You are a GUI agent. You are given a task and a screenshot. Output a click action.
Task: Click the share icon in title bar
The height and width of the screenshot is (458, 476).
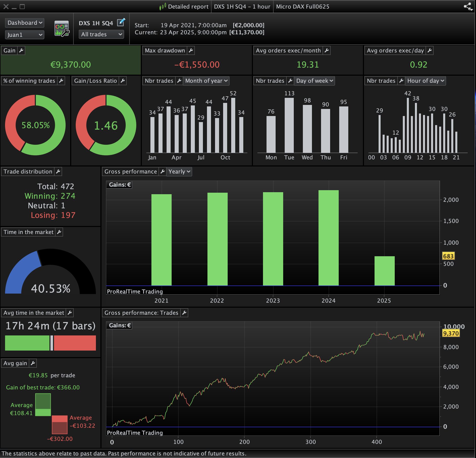468,7
